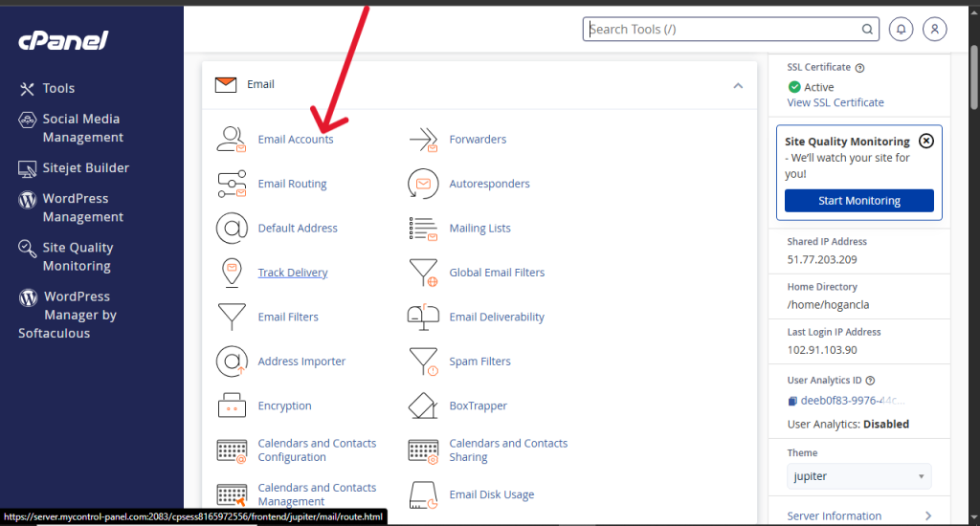Image resolution: width=980 pixels, height=526 pixels.
Task: Click the Email section header title
Action: tap(260, 84)
